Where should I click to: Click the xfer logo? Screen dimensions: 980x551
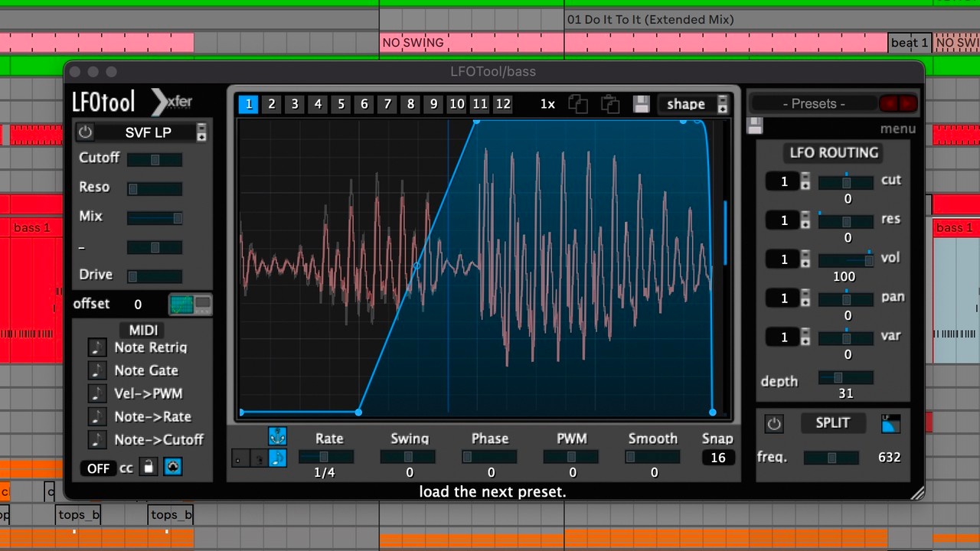pos(172,101)
